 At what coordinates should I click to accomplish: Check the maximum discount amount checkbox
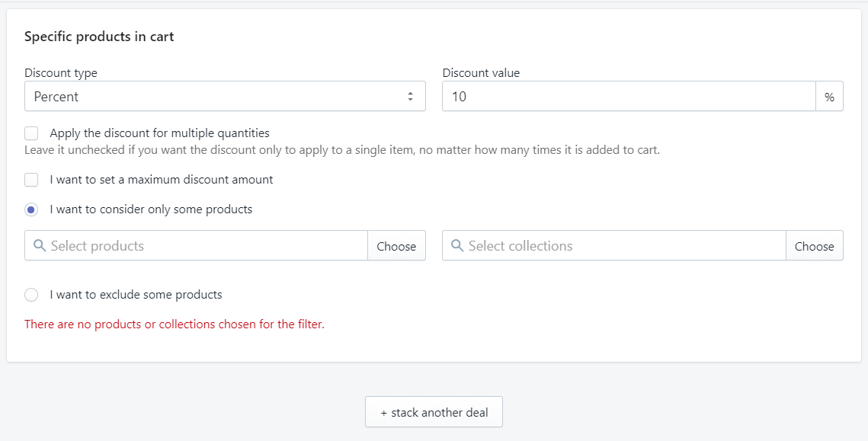pyautogui.click(x=31, y=180)
